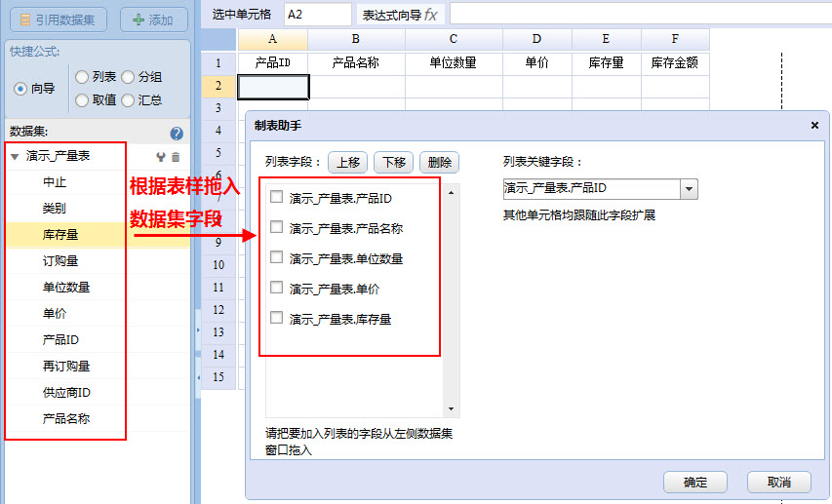This screenshot has width=832, height=504.
Task: Click the 选中单元格 A2 input box
Action: (x=317, y=15)
